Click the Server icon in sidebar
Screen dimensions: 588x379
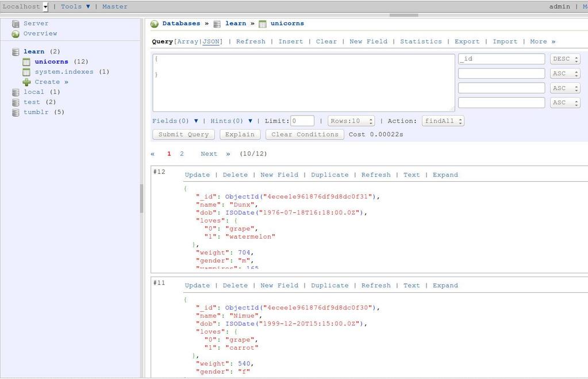pyautogui.click(x=16, y=24)
